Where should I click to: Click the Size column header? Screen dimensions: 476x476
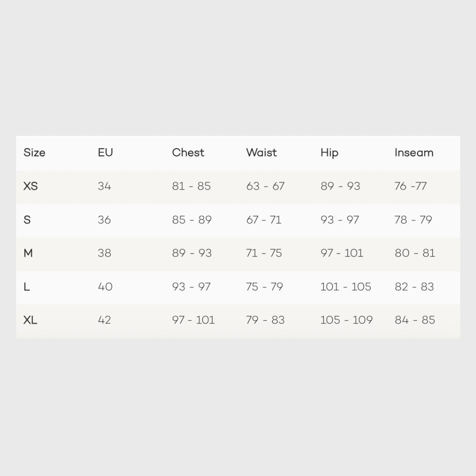[x=34, y=152]
